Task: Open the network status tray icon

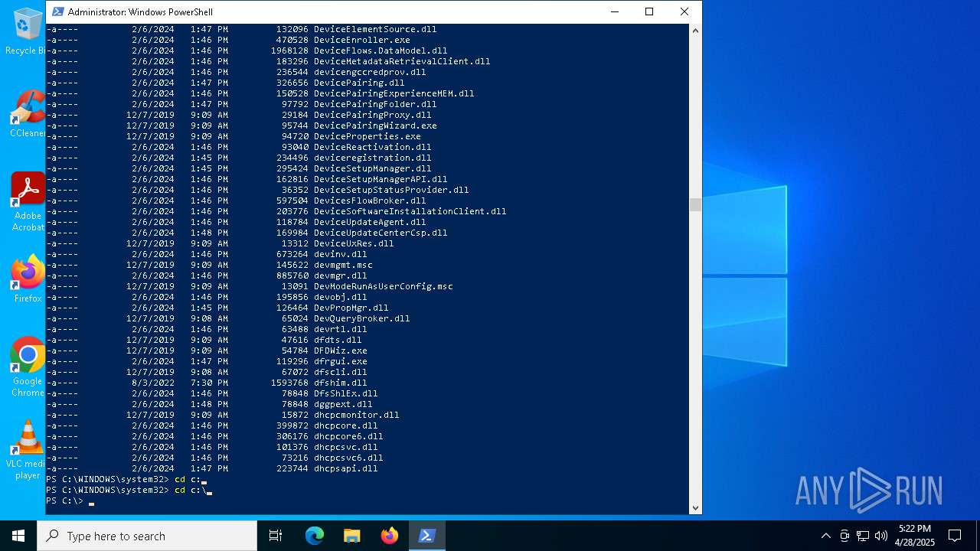Action: (863, 536)
